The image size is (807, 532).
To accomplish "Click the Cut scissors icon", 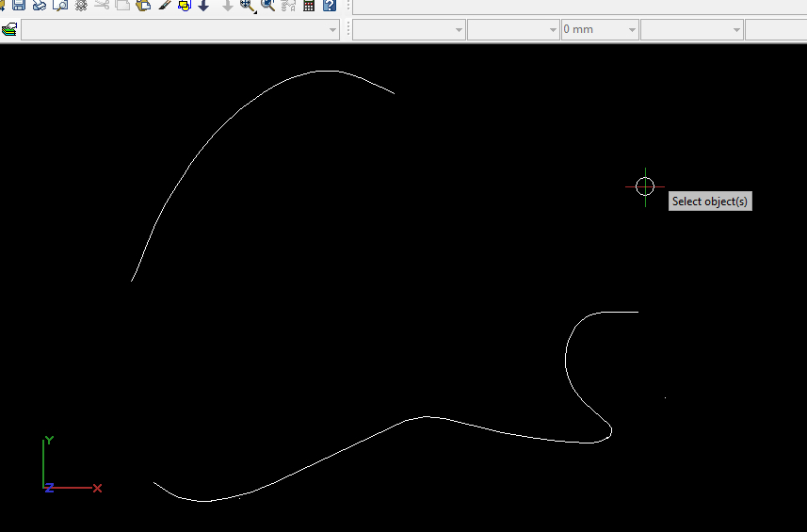I will click(102, 5).
